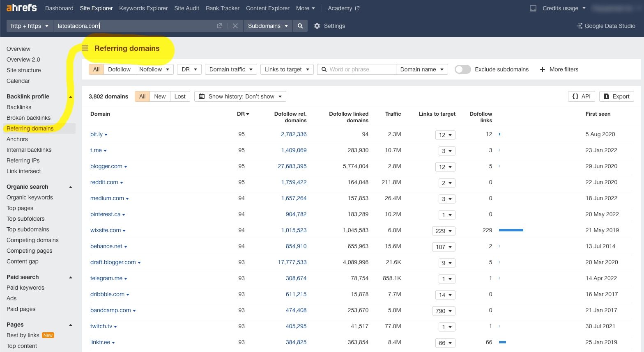
Task: Open the Domain name dropdown
Action: tap(422, 69)
